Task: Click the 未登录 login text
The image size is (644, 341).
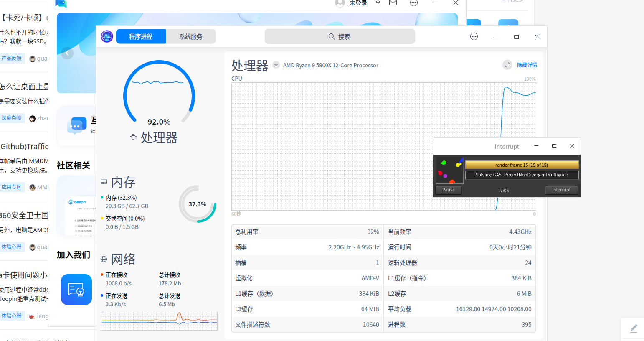Action: pos(358,3)
